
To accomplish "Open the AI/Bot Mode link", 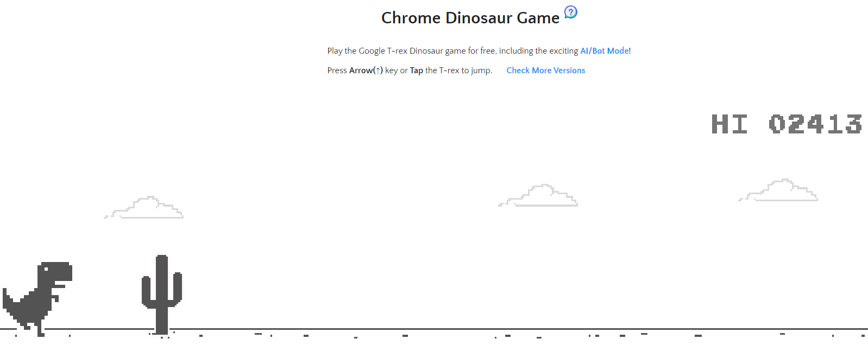I will (x=604, y=50).
